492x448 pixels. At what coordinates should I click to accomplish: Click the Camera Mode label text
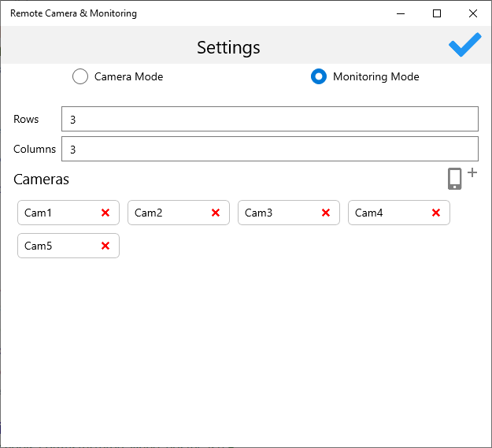(128, 76)
